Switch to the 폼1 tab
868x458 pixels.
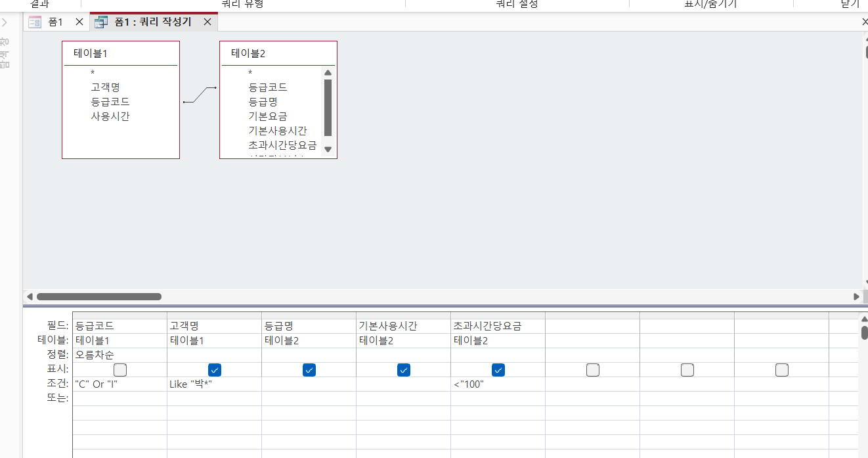pyautogui.click(x=55, y=22)
